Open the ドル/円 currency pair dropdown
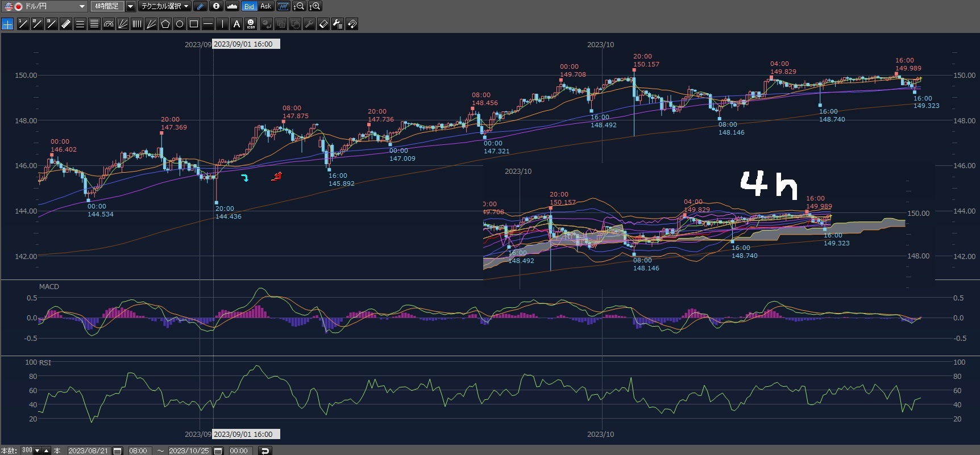The height and width of the screenshot is (455, 980). 82,6
